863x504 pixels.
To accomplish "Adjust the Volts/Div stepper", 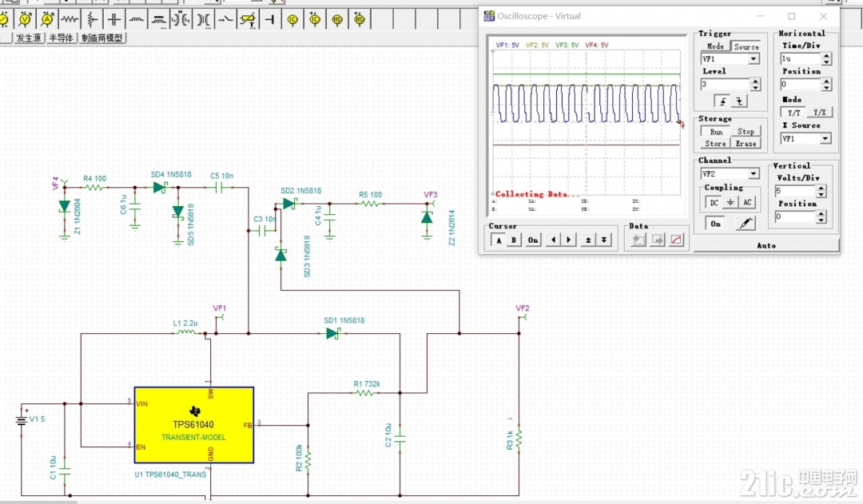I will click(x=821, y=191).
